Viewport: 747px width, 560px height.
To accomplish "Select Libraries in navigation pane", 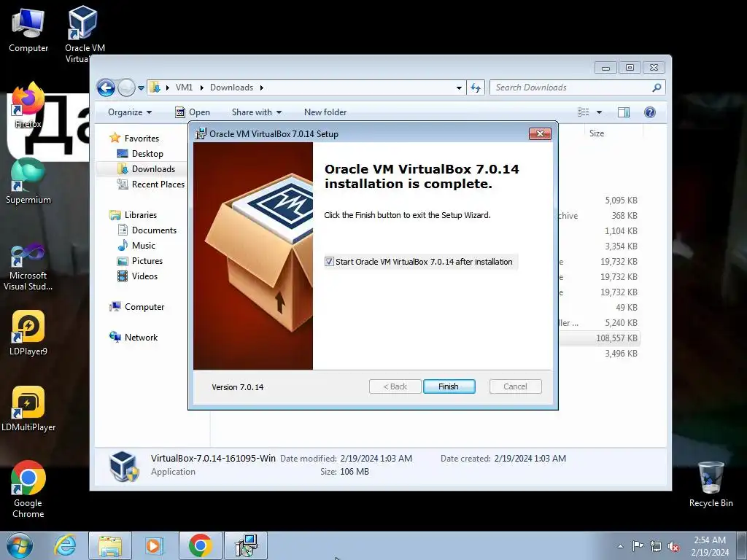I will pyautogui.click(x=141, y=215).
